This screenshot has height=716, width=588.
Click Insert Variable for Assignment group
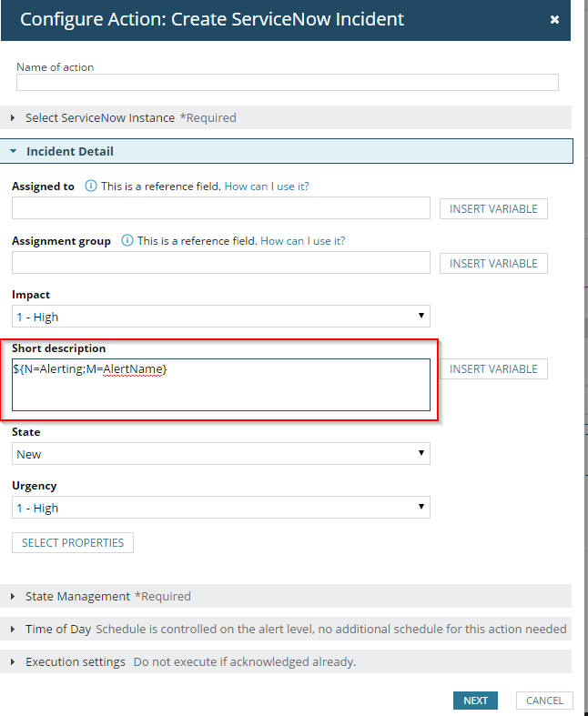pyautogui.click(x=493, y=263)
